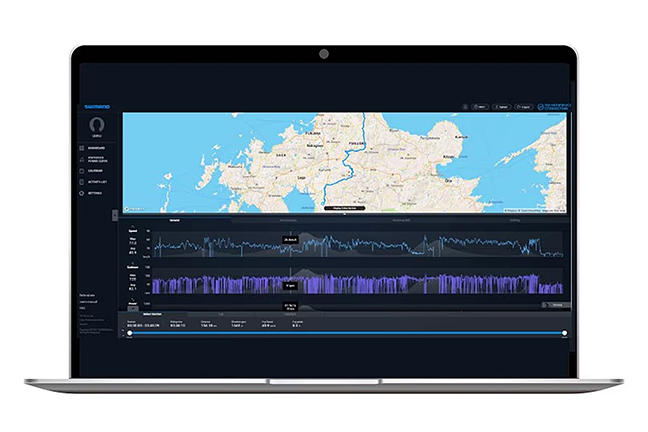The image size is (648, 432).
Task: Select the Lap bottom tab
Action: point(221,314)
